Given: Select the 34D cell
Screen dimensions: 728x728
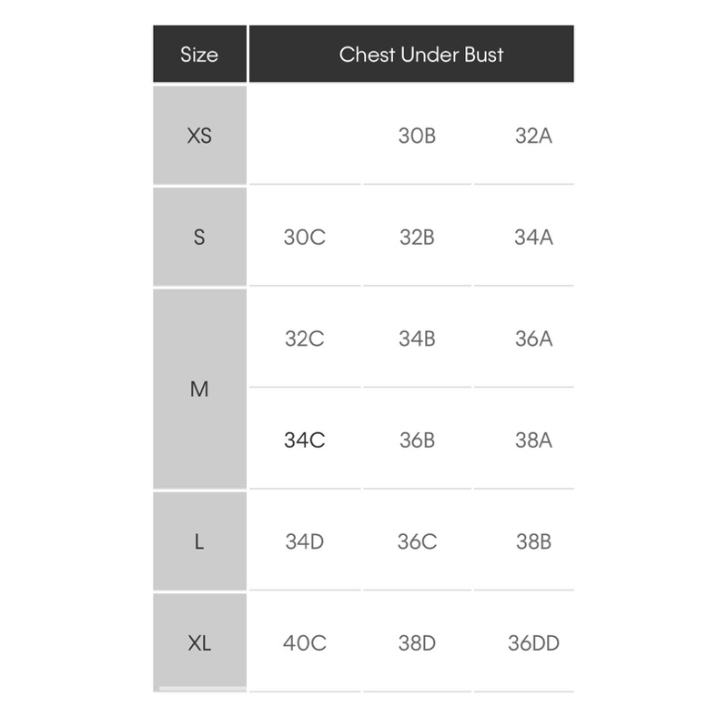Looking at the screenshot, I should click(304, 542).
